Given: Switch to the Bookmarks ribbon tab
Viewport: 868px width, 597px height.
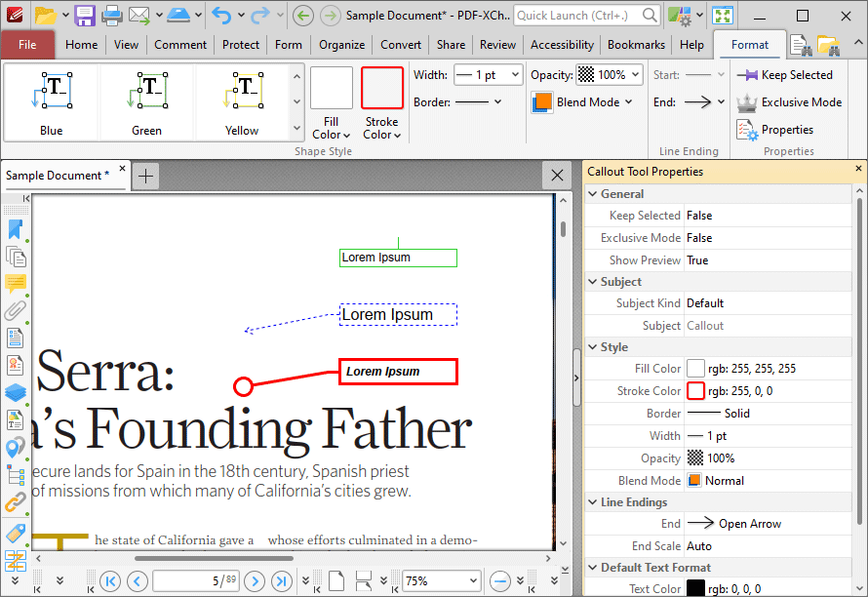Looking at the screenshot, I should coord(636,45).
